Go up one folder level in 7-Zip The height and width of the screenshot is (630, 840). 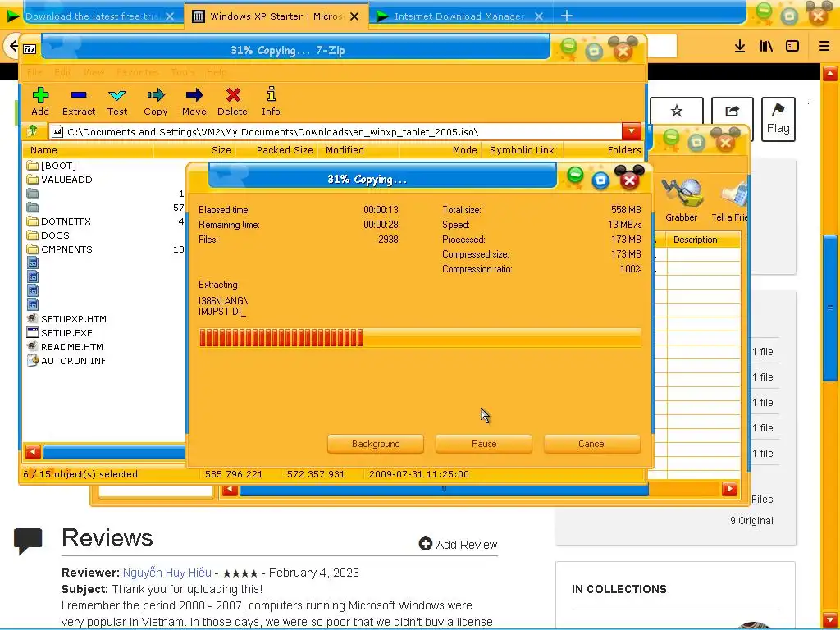pos(32,130)
